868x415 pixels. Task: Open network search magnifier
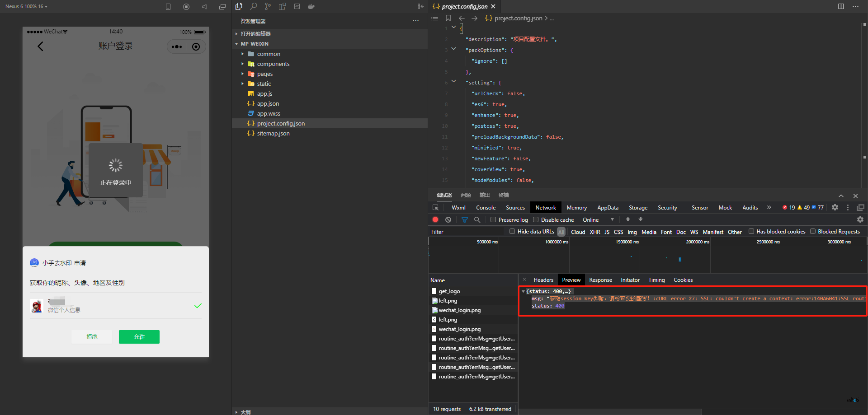[477, 219]
